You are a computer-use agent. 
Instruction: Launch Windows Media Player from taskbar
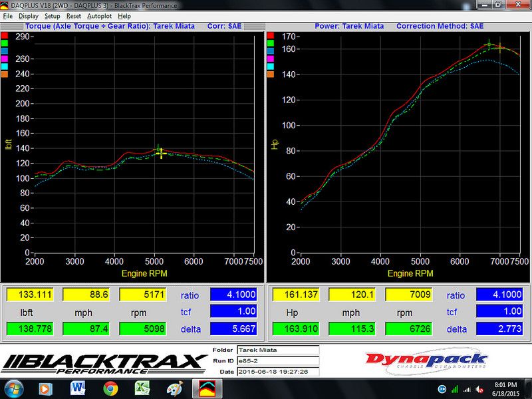(45, 388)
